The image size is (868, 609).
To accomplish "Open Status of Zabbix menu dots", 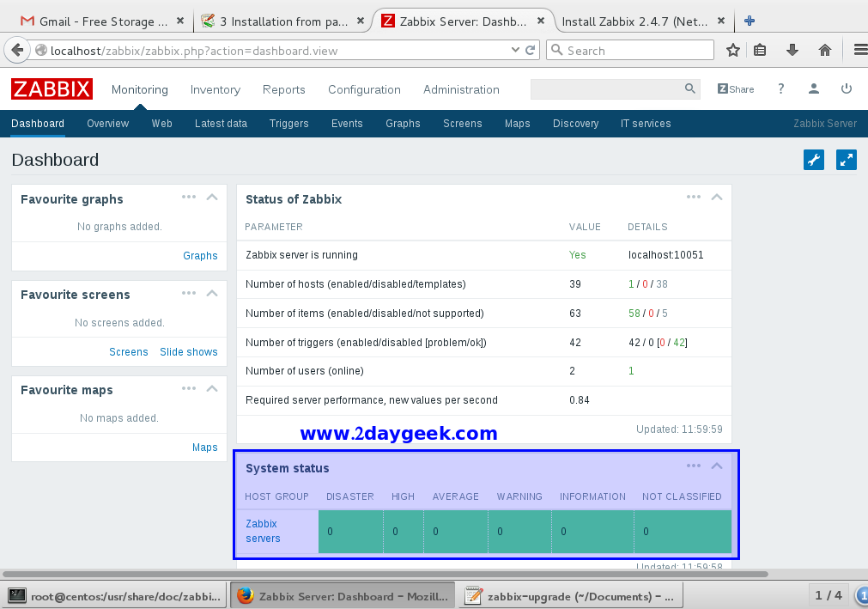I will tap(694, 197).
